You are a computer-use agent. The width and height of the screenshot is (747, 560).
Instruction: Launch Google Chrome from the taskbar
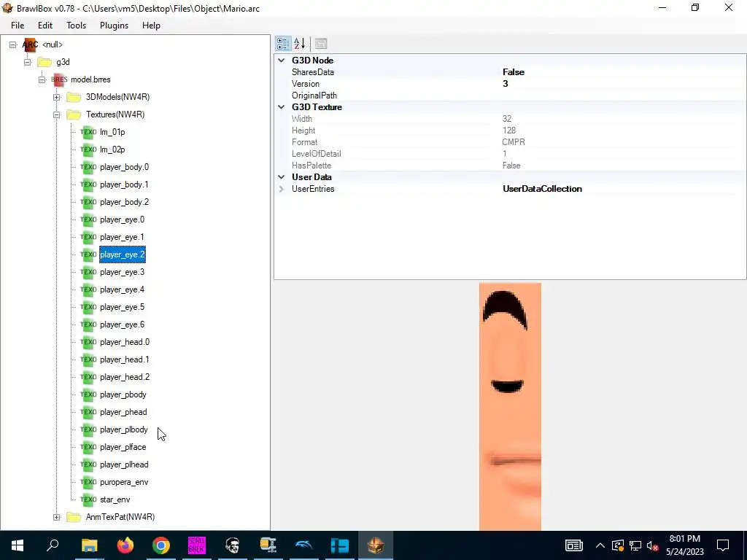[161, 545]
